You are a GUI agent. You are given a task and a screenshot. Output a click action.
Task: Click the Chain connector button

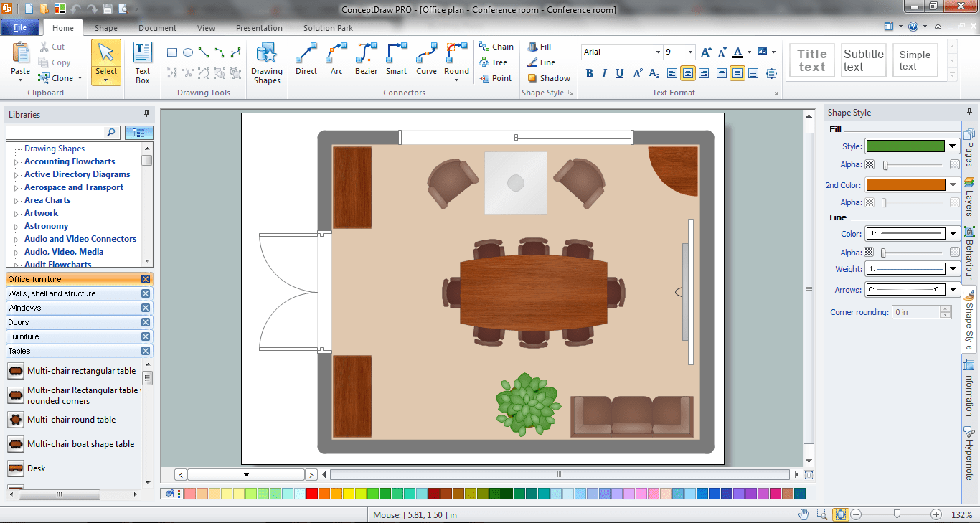(496, 47)
